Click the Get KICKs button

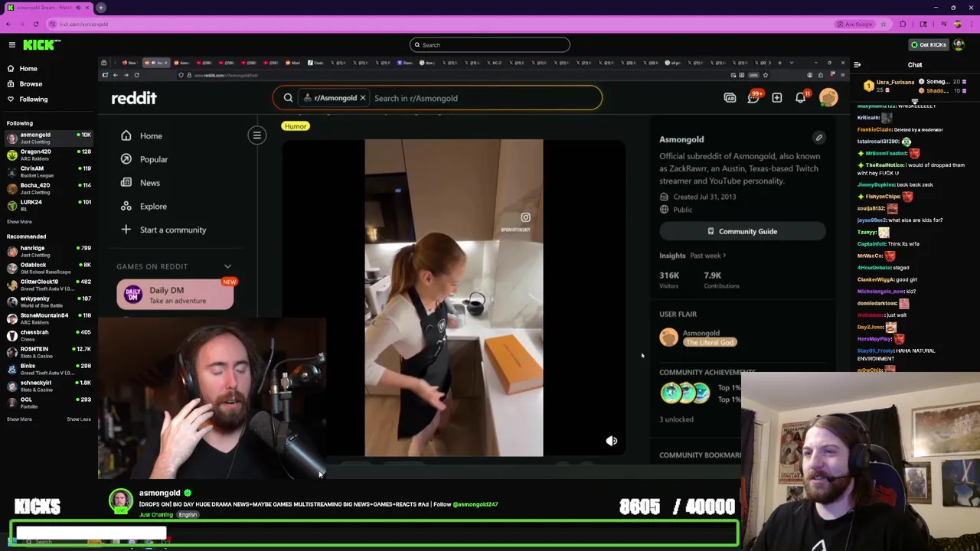point(928,44)
